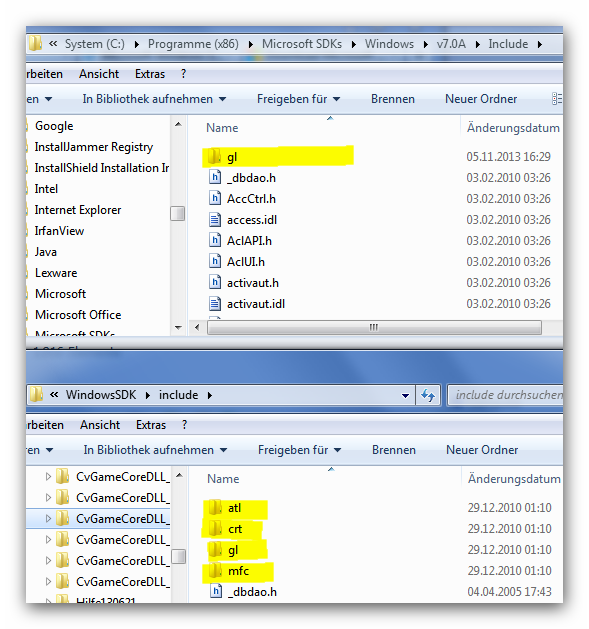Select InstallJammer Registry in tree

point(93,147)
